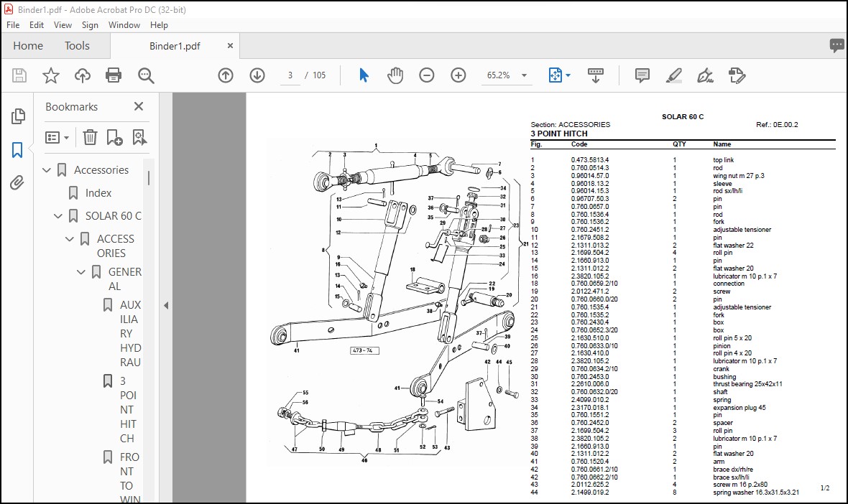Print the document using printer icon
This screenshot has width=848, height=504.
tap(114, 75)
